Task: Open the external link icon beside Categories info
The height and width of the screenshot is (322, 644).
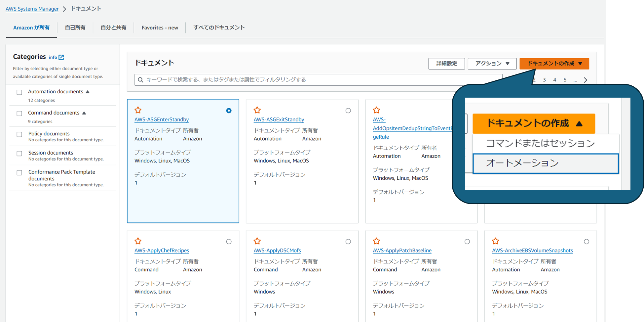Action: point(61,57)
